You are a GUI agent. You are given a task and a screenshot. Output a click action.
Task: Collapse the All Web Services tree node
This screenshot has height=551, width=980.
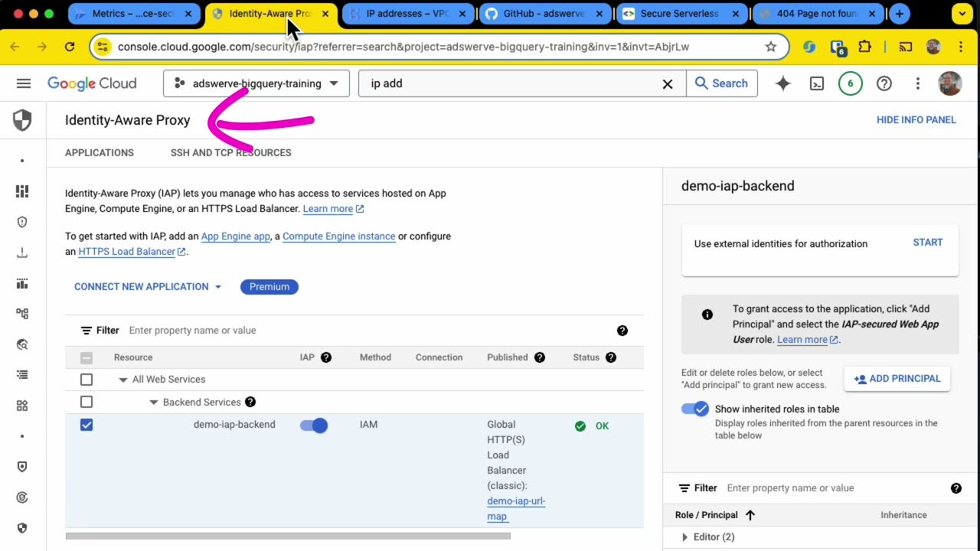[x=122, y=380]
